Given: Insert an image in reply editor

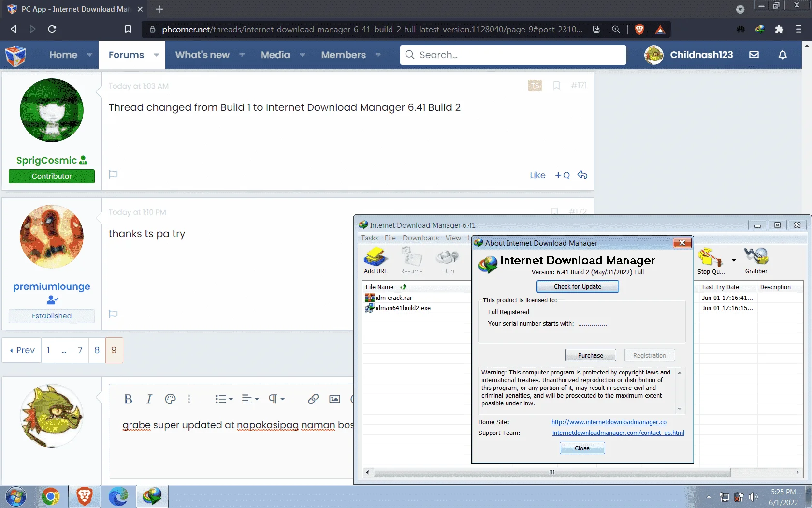Looking at the screenshot, I should click(x=334, y=399).
